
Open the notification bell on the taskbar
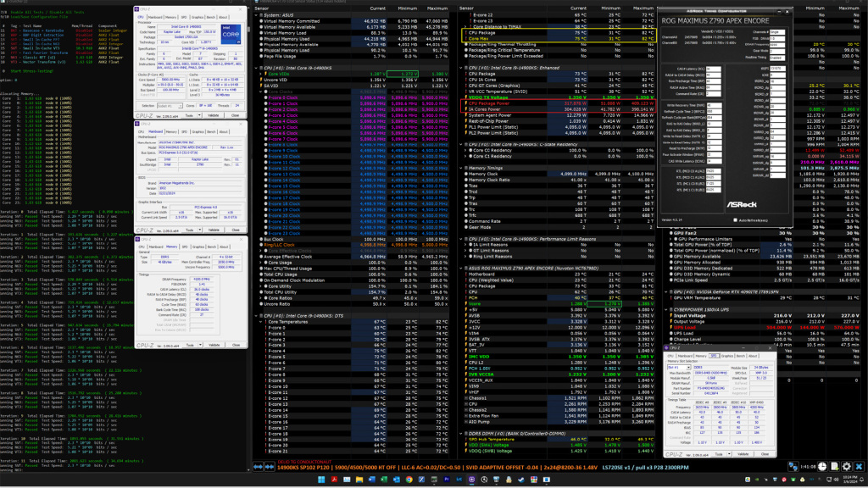point(862,479)
